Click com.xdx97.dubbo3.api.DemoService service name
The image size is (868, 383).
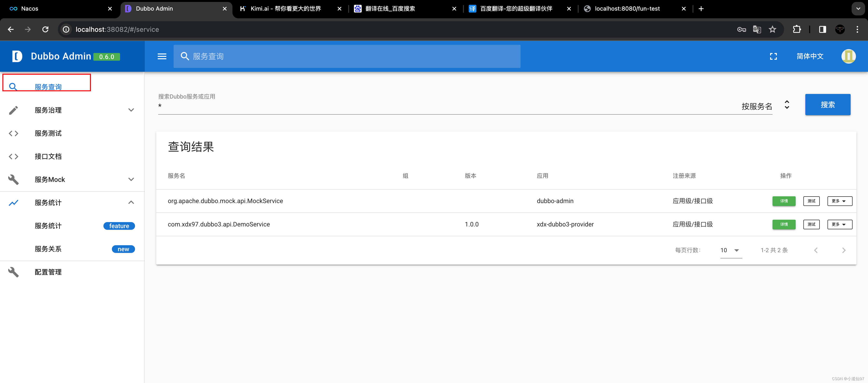(x=219, y=225)
